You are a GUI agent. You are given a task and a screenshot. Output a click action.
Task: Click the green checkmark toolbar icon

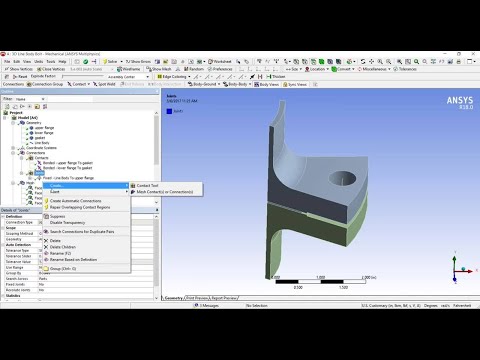(x=86, y=62)
